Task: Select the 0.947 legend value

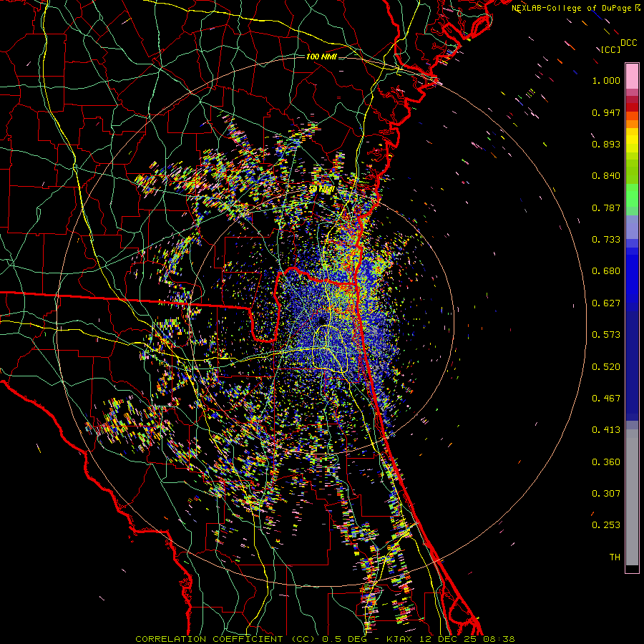Action: pos(606,112)
